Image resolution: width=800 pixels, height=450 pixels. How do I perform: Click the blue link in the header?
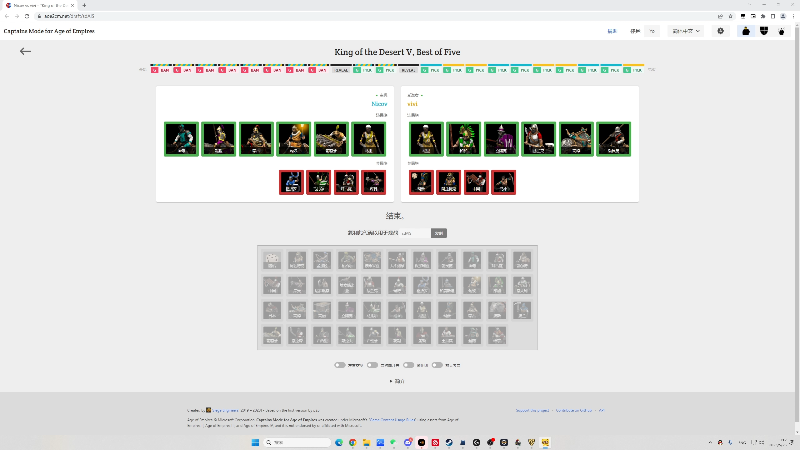click(612, 31)
